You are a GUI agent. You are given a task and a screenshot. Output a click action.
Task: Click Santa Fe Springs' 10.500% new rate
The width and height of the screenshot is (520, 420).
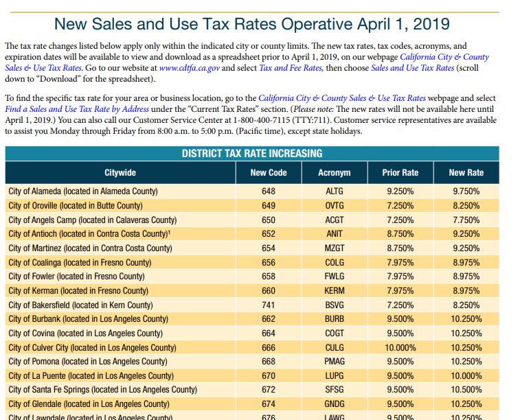click(x=466, y=390)
